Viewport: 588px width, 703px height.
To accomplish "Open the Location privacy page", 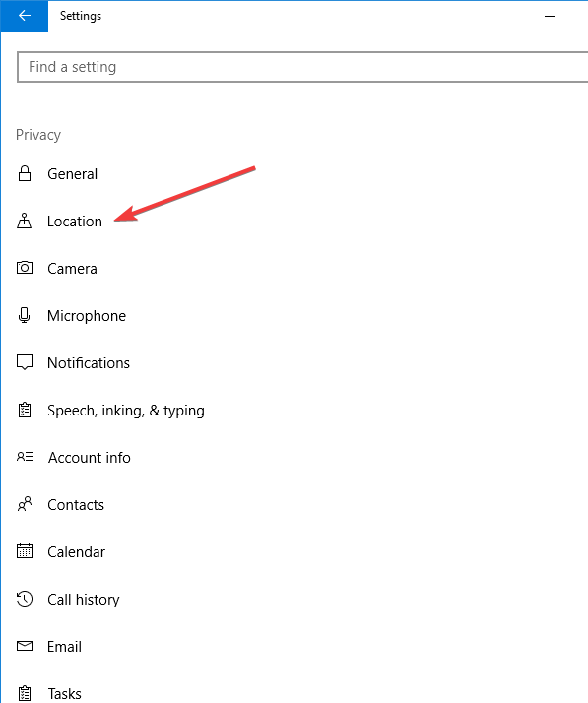I will pos(75,221).
